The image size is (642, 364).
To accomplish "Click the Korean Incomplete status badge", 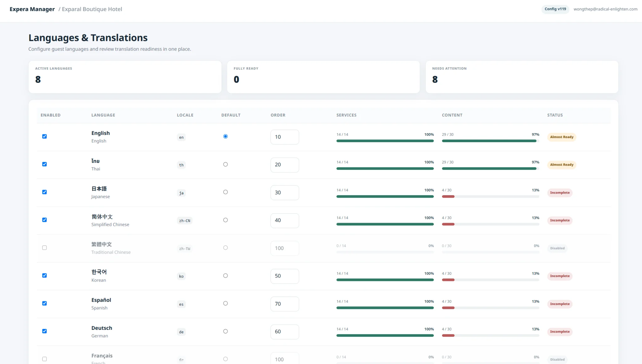I will click(560, 276).
